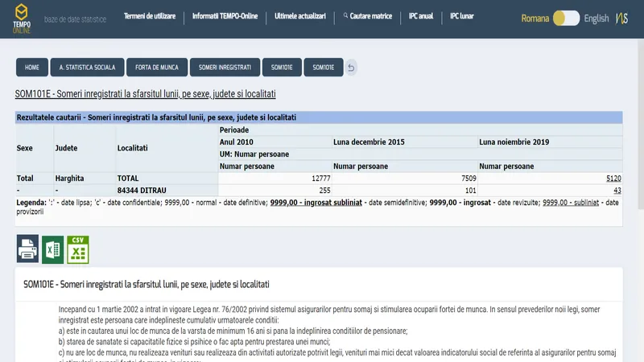Click the underlined SOM101E page title
The width and height of the screenshot is (644, 362).
(x=145, y=94)
